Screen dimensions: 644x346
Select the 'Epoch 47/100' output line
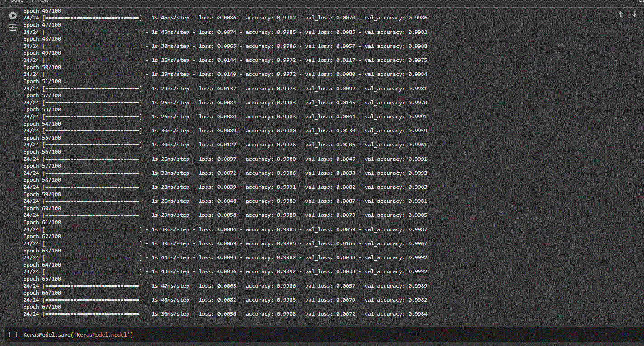click(x=42, y=25)
